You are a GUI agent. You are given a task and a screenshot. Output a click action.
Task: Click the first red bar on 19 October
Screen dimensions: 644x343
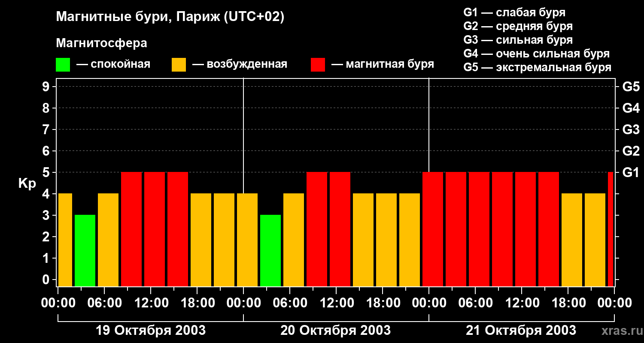click(x=131, y=229)
